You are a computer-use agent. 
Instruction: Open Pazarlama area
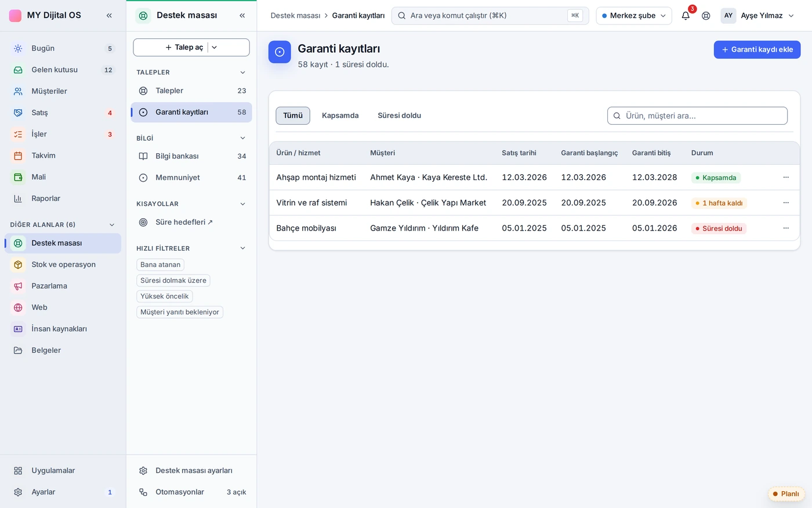pos(63,286)
